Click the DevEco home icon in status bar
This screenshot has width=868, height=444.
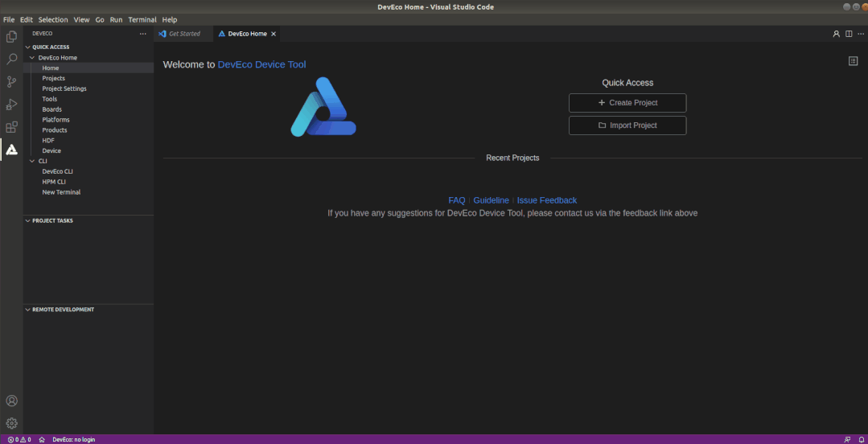point(42,440)
